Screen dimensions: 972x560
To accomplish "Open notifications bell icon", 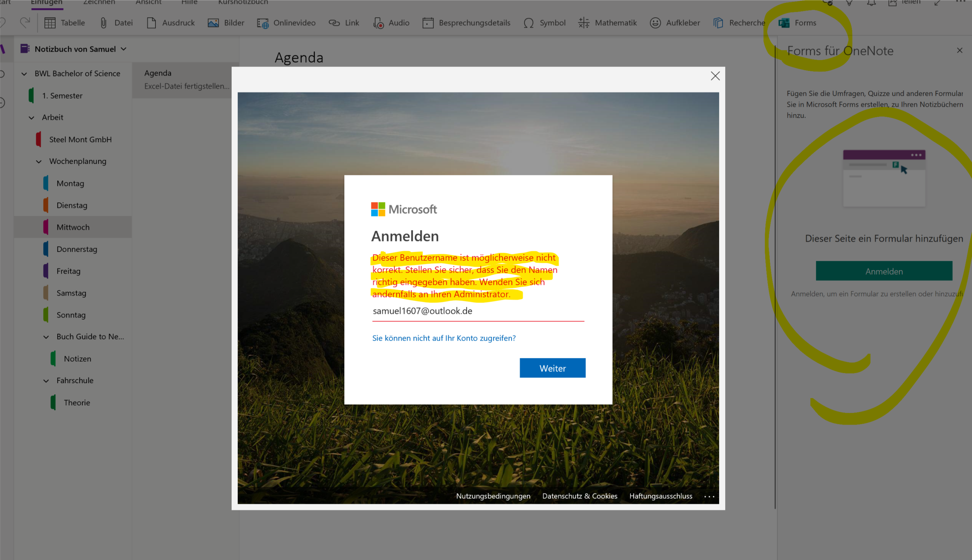I will pyautogui.click(x=871, y=3).
